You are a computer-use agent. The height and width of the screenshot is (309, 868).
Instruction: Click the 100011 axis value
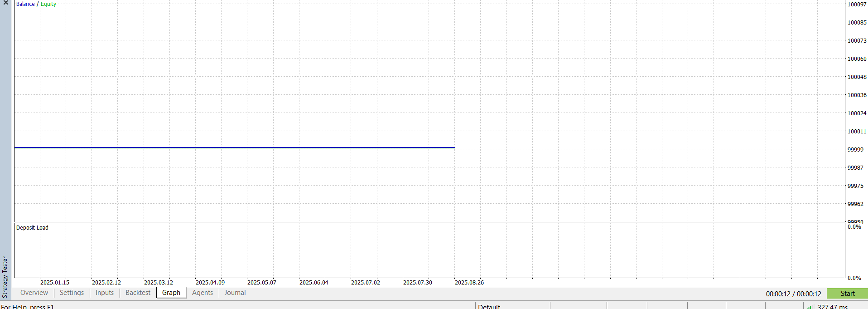coord(857,131)
